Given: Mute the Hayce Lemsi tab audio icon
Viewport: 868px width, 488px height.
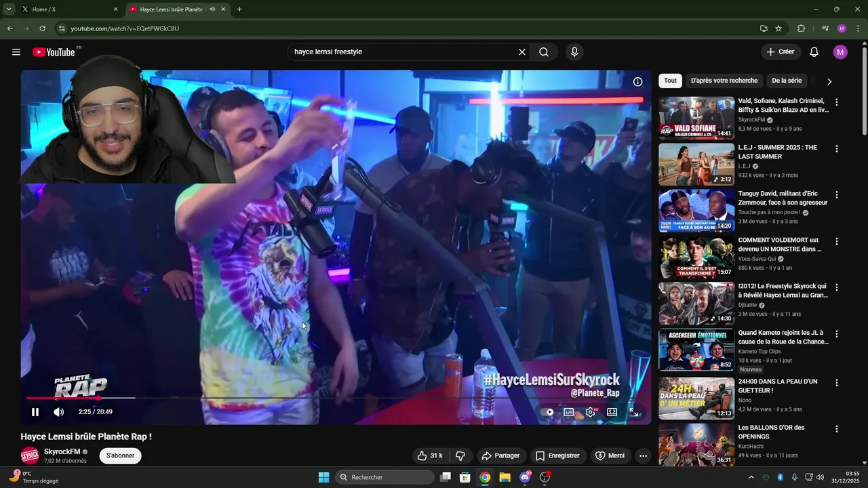Looking at the screenshot, I should click(212, 9).
